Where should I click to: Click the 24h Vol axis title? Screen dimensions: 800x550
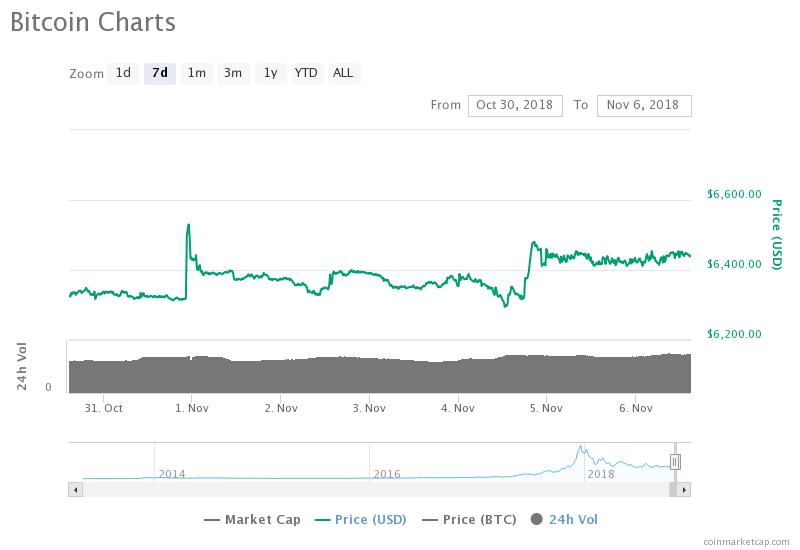[21, 366]
